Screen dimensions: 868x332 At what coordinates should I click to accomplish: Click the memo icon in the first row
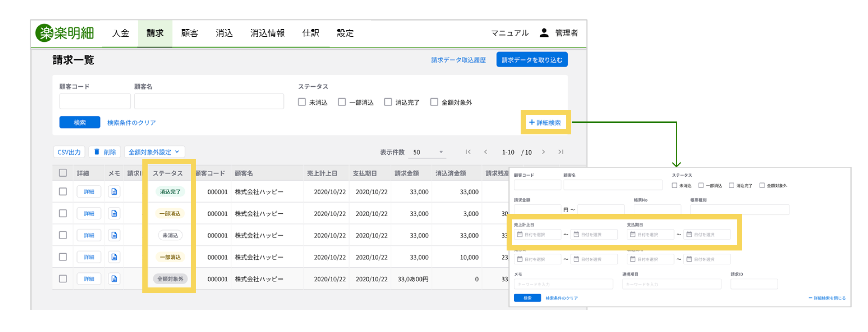tap(114, 192)
